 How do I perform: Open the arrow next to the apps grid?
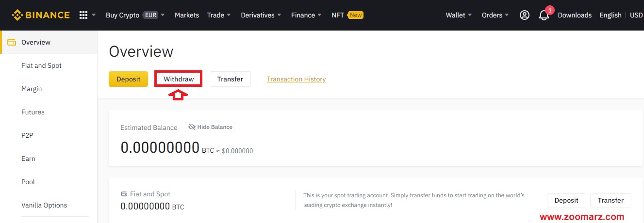(x=94, y=15)
